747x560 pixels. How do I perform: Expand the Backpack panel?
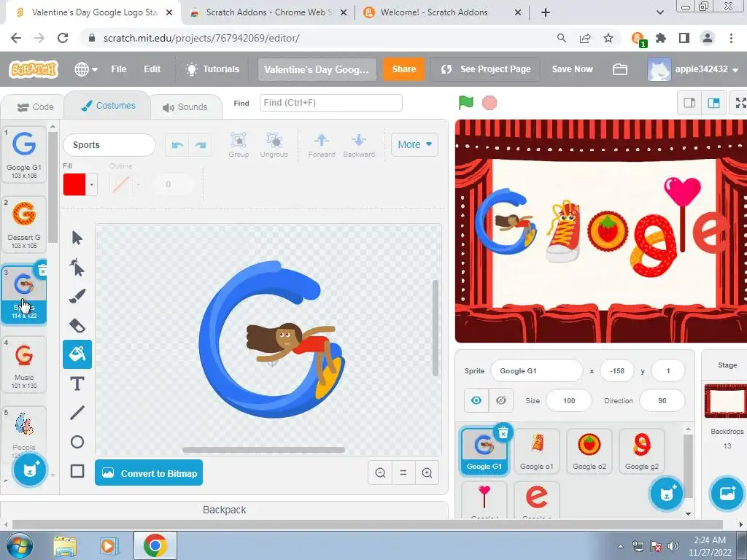point(225,510)
